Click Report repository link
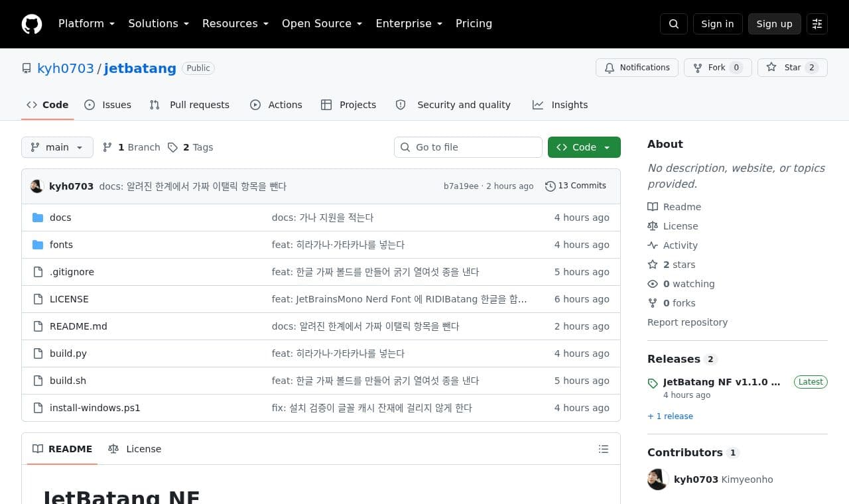 click(x=687, y=322)
